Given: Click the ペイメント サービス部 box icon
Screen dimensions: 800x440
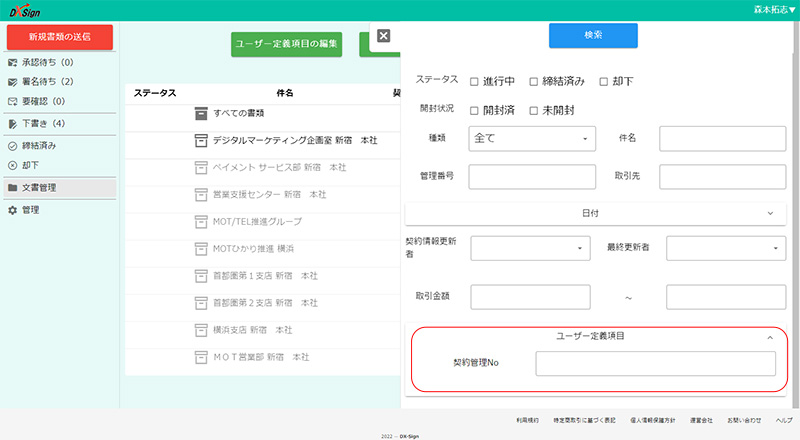Looking at the screenshot, I should point(201,167).
